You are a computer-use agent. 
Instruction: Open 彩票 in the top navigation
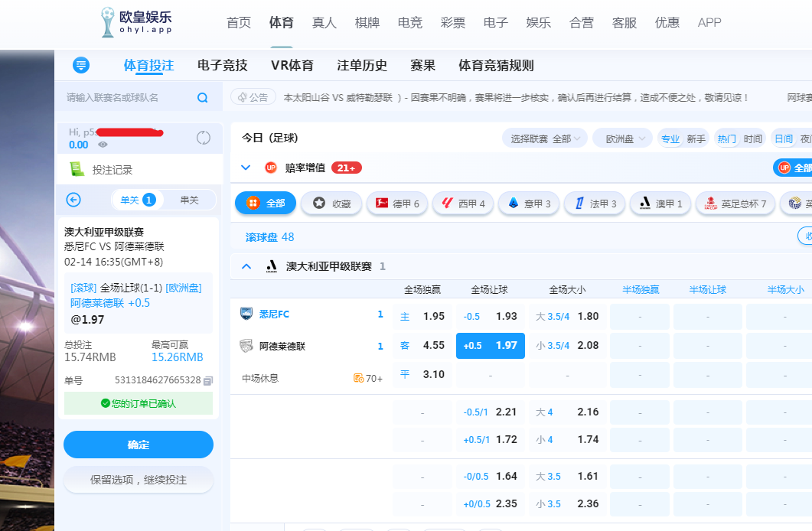pyautogui.click(x=453, y=22)
